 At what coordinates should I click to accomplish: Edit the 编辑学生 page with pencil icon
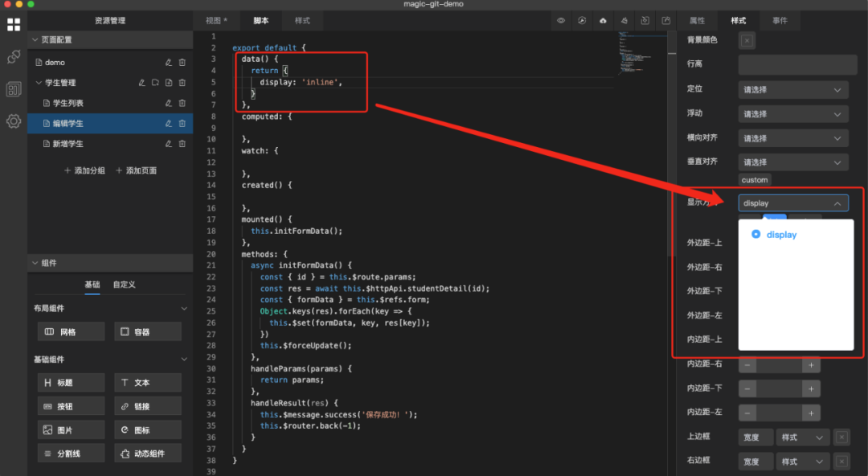click(x=168, y=124)
